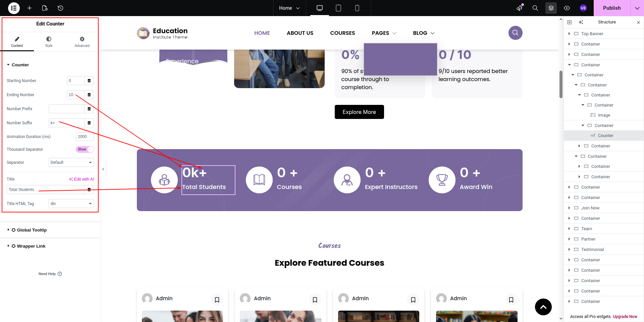Image resolution: width=644 pixels, height=322 pixels.
Task: Toggle the Thousand Separator switch
Action: pyautogui.click(x=85, y=149)
